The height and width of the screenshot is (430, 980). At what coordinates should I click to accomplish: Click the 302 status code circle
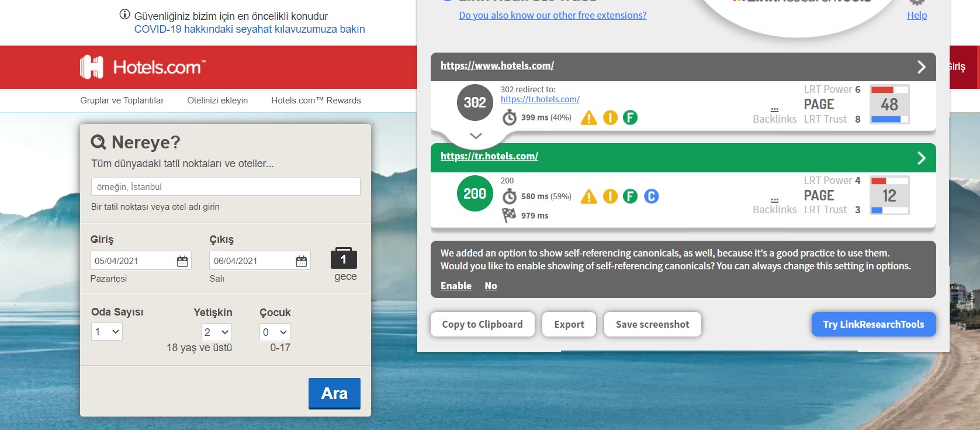pyautogui.click(x=475, y=102)
